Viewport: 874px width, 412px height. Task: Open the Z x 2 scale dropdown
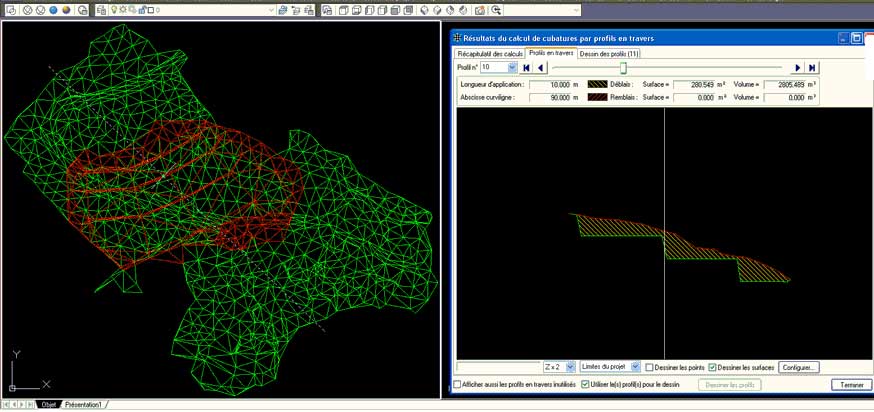pyautogui.click(x=570, y=367)
